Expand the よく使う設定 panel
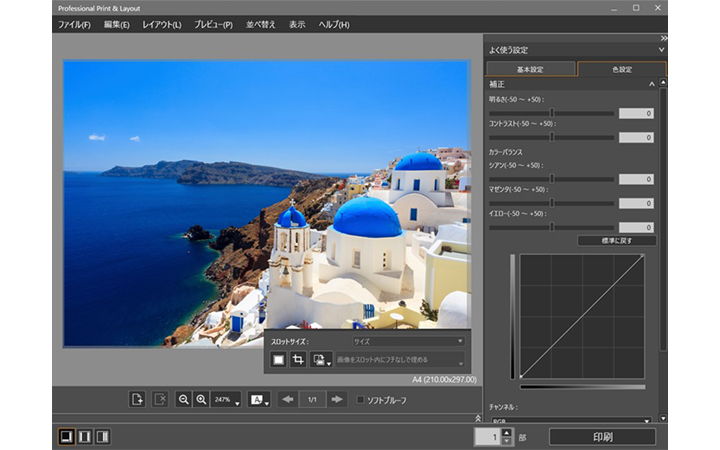 click(x=661, y=49)
